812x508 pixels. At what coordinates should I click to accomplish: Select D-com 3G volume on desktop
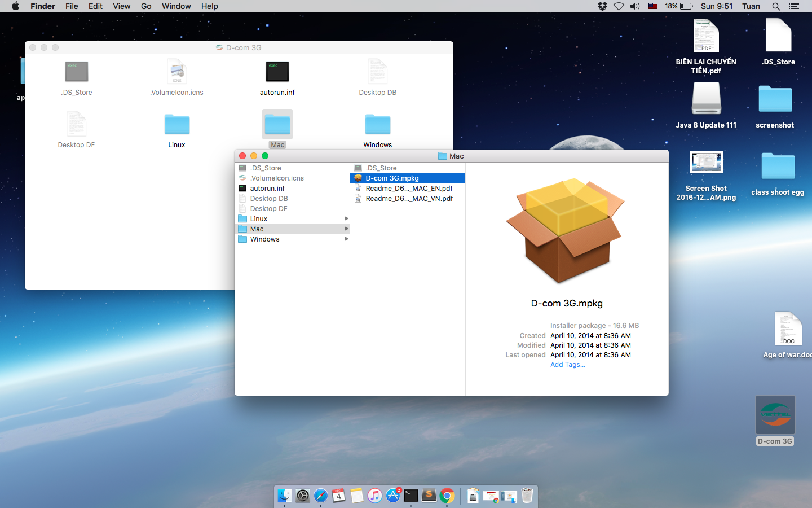point(775,415)
